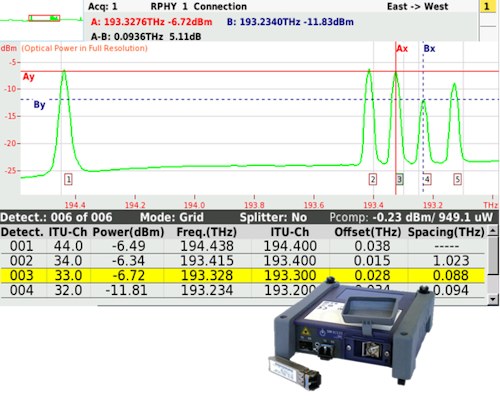Click the 193.4 frequency axis label
This screenshot has height=402, width=500.
click(373, 205)
